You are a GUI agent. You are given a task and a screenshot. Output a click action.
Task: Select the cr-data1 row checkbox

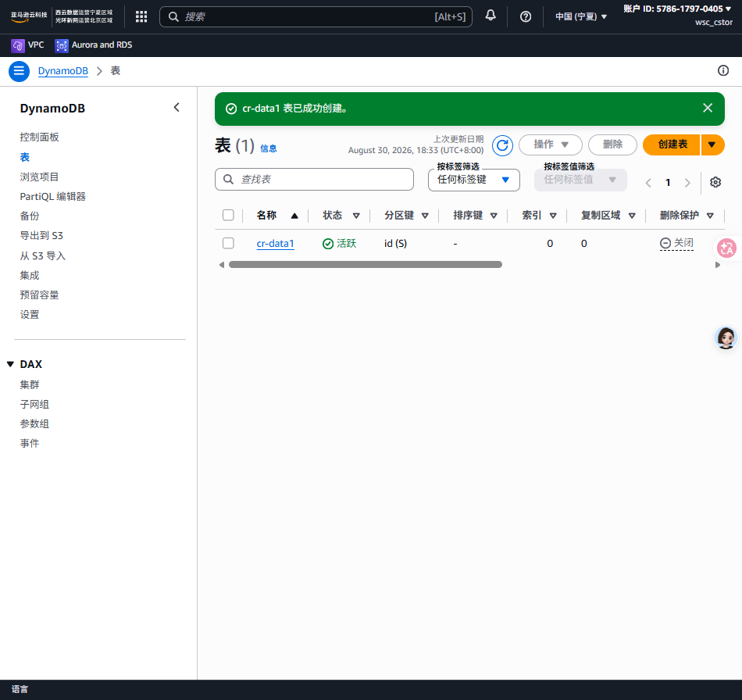(228, 243)
